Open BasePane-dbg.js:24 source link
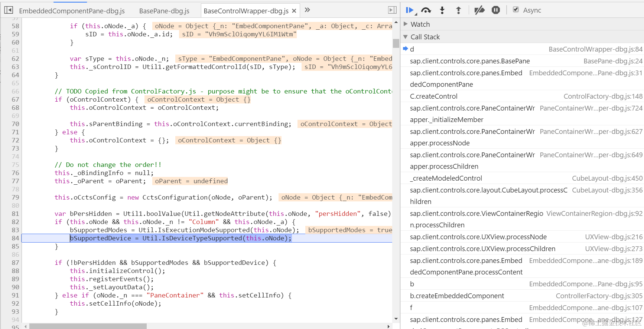 click(613, 61)
